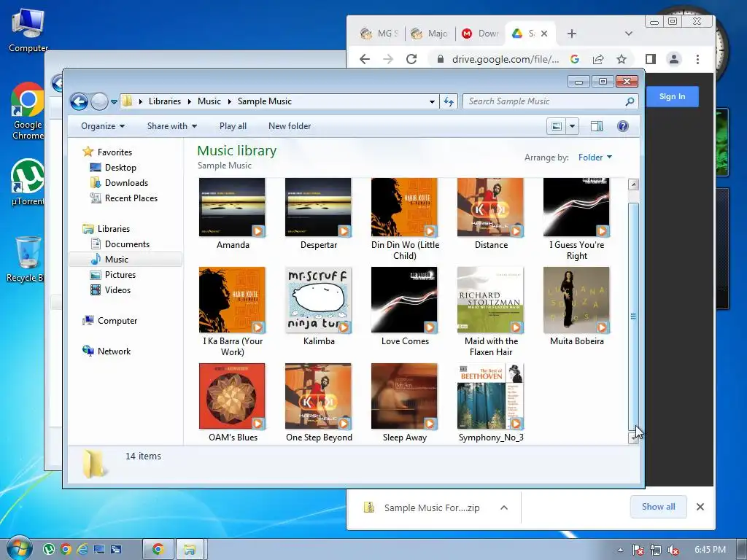Toggle the preview pane icon

(597, 126)
